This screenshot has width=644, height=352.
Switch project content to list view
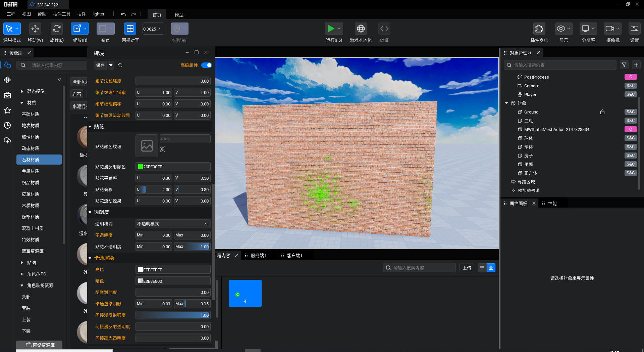click(482, 268)
